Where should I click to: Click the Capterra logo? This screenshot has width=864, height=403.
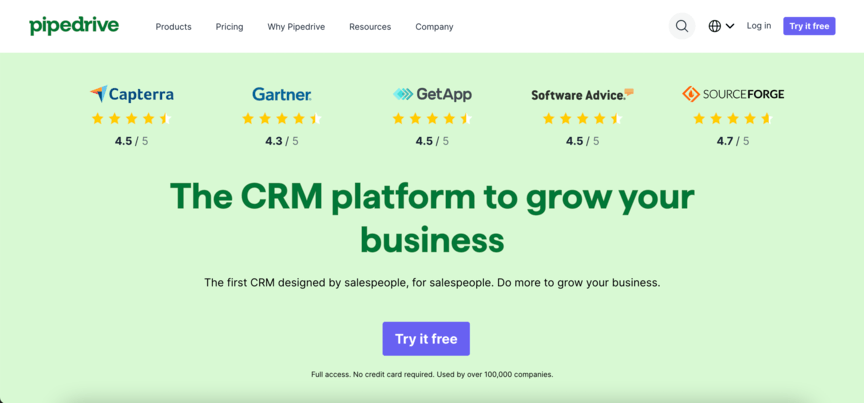(132, 94)
